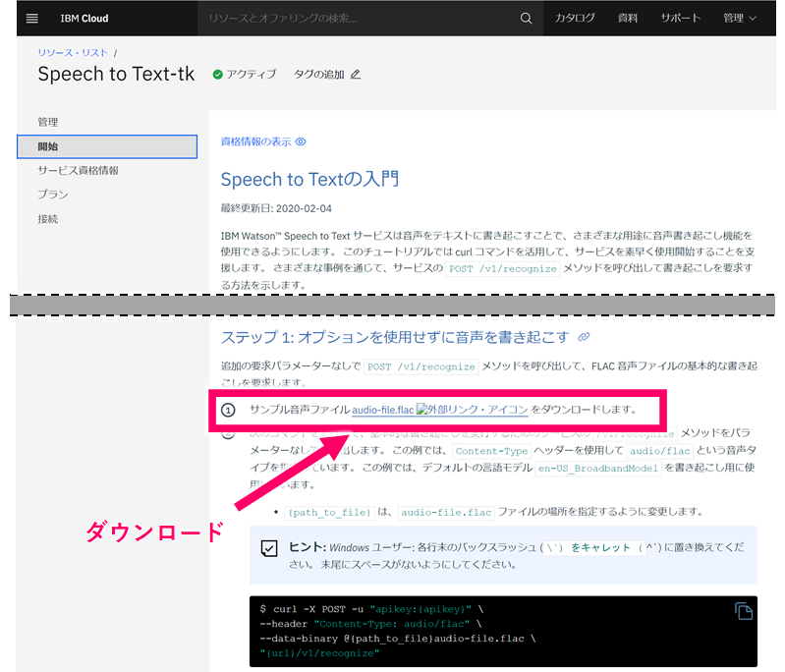785x672 pixels.
Task: Open サービス資格情報 in sidebar
Action: click(78, 171)
